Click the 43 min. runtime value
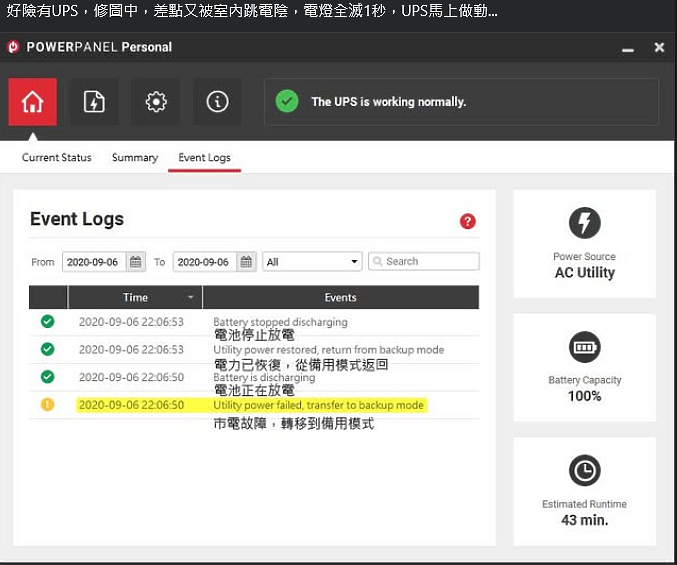Viewport: 677px width, 565px height. coord(585,520)
